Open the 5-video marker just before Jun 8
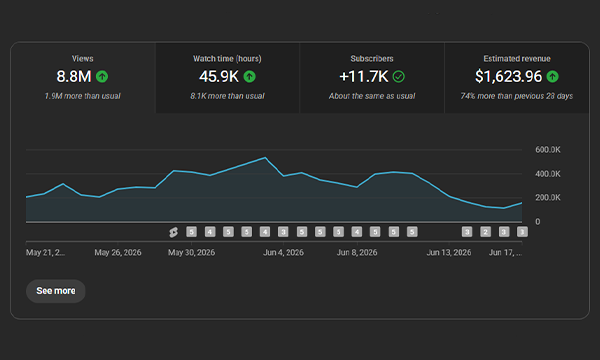Screen dimensions: 600x360 click(x=338, y=232)
